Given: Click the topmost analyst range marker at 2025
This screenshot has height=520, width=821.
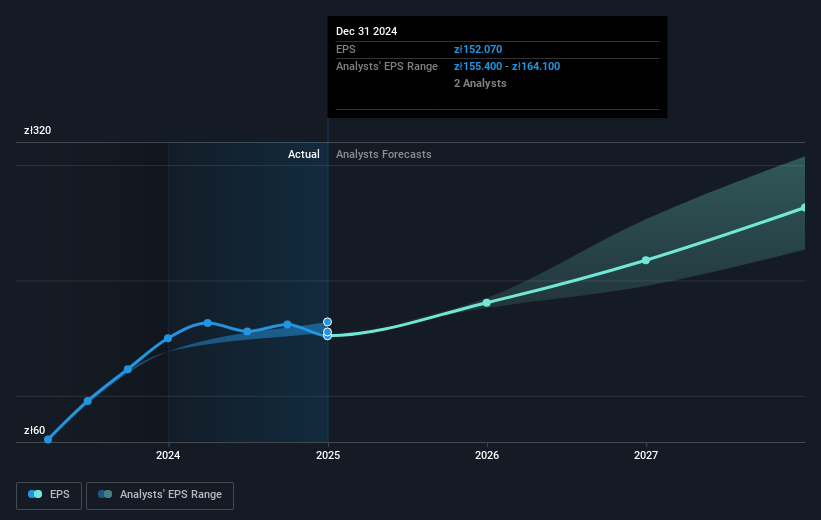Looking at the screenshot, I should point(327,322).
